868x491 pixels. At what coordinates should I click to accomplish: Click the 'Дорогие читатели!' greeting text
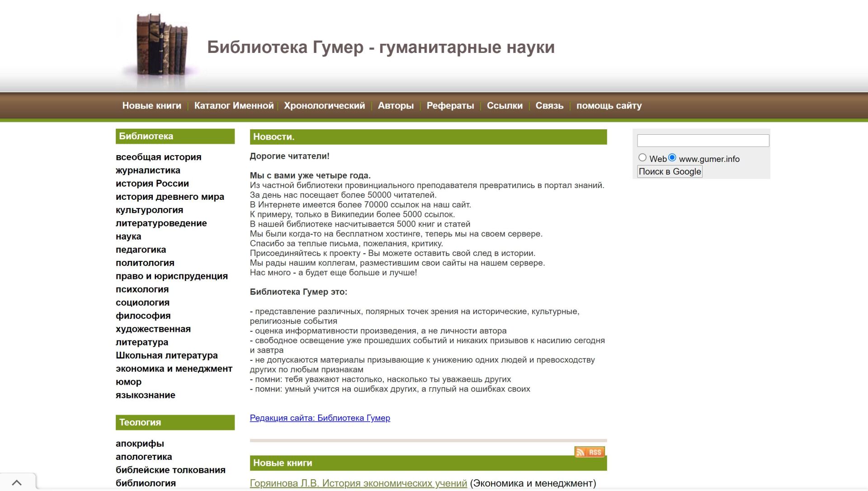click(x=289, y=156)
